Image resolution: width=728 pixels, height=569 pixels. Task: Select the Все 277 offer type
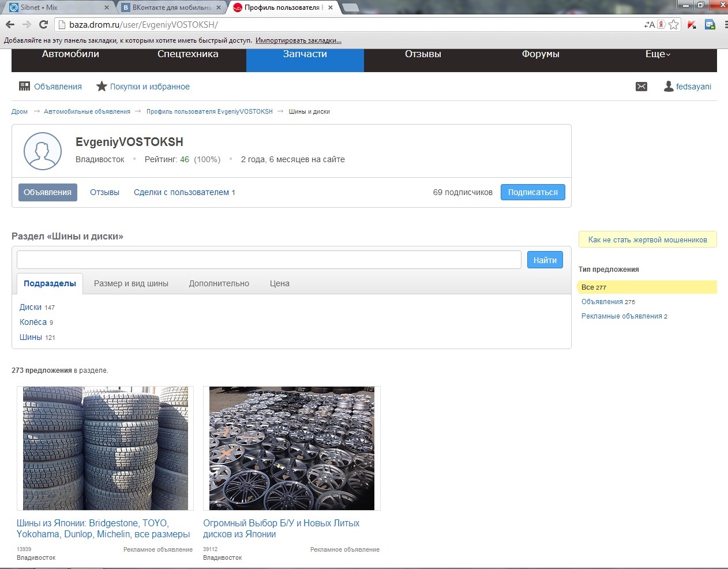[647, 287]
